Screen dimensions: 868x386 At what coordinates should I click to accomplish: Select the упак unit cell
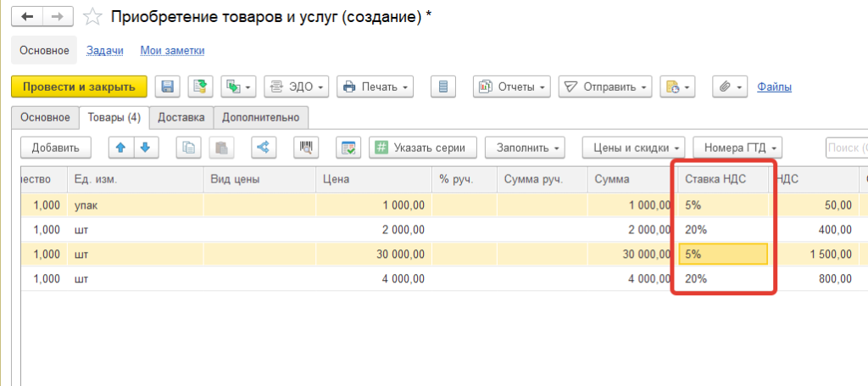tap(136, 205)
